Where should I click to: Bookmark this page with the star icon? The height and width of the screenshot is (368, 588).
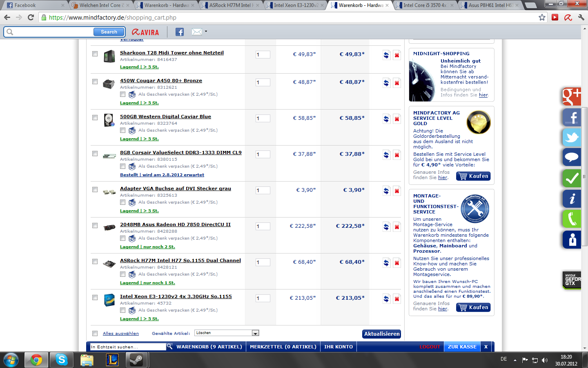(x=542, y=17)
